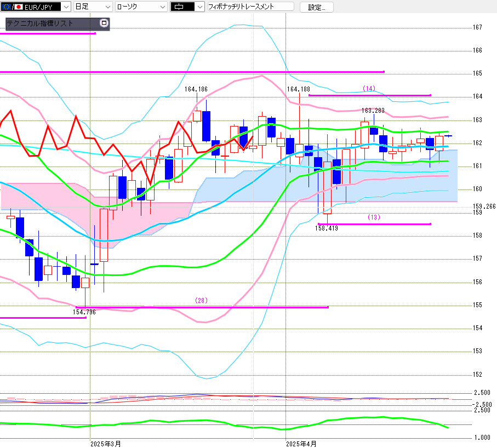This screenshot has height=448, width=497.
Task: Open the EUR/JPY currency pair dropdown
Action: click(x=35, y=7)
